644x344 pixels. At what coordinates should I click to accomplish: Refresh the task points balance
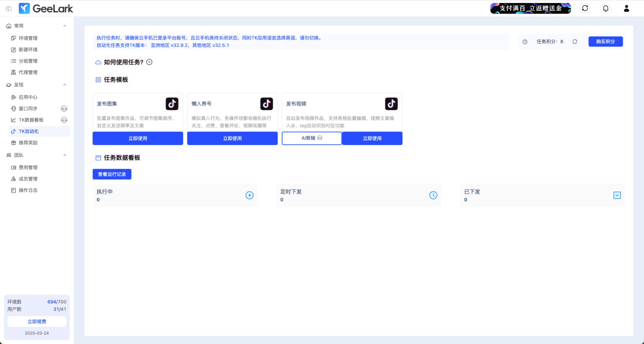[575, 41]
